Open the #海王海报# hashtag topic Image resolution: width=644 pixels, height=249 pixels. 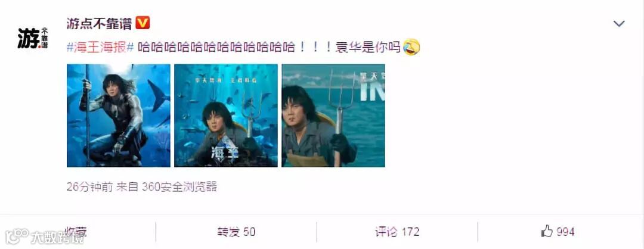(x=101, y=47)
